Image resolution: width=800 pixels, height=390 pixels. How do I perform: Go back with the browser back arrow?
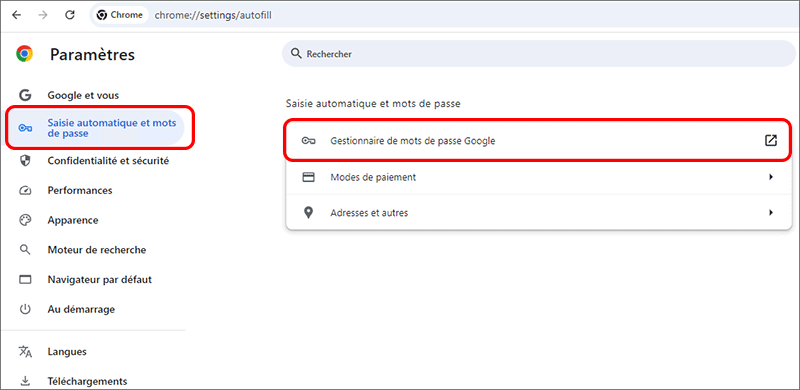[x=17, y=15]
